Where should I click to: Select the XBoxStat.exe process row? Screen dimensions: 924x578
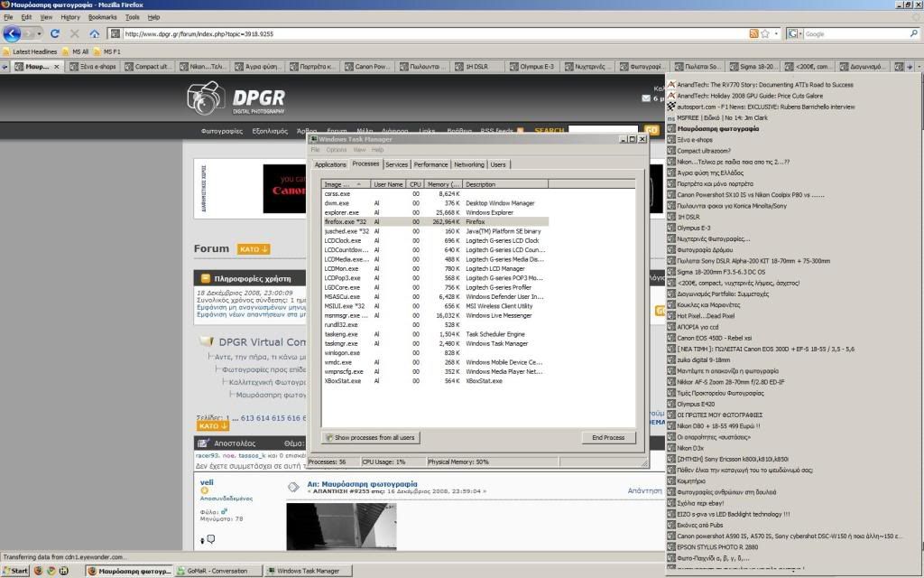coord(436,381)
